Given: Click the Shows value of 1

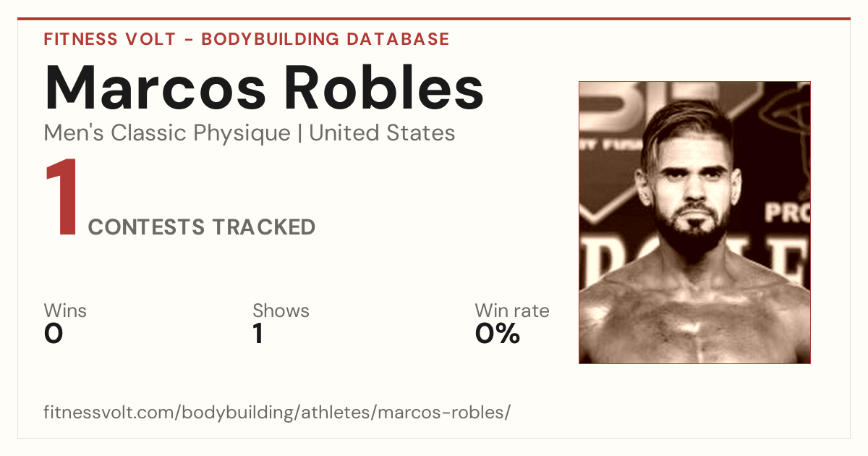Looking at the screenshot, I should click(258, 334).
